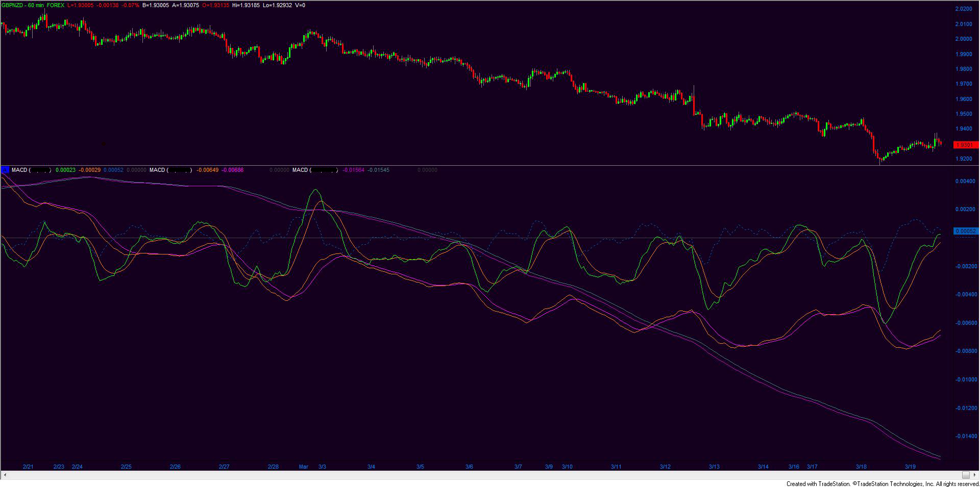This screenshot has width=980, height=487.
Task: Click the 3/3 date on the time axis
Action: click(322, 467)
